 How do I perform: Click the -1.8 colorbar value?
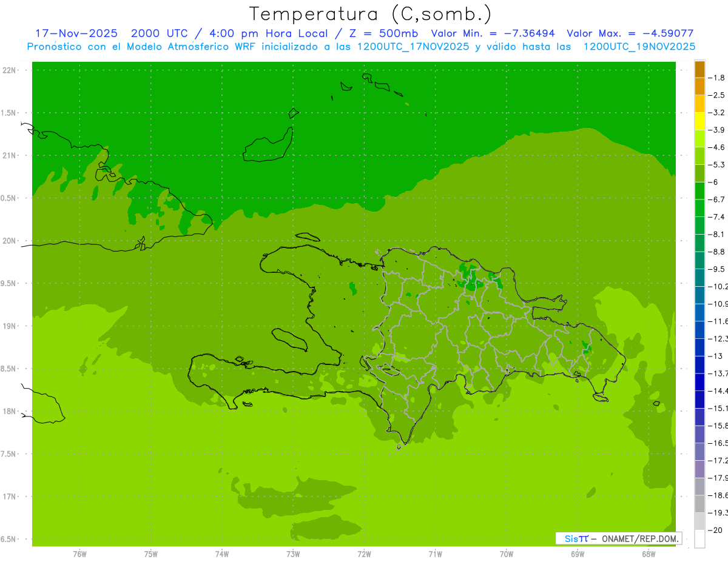(x=717, y=78)
